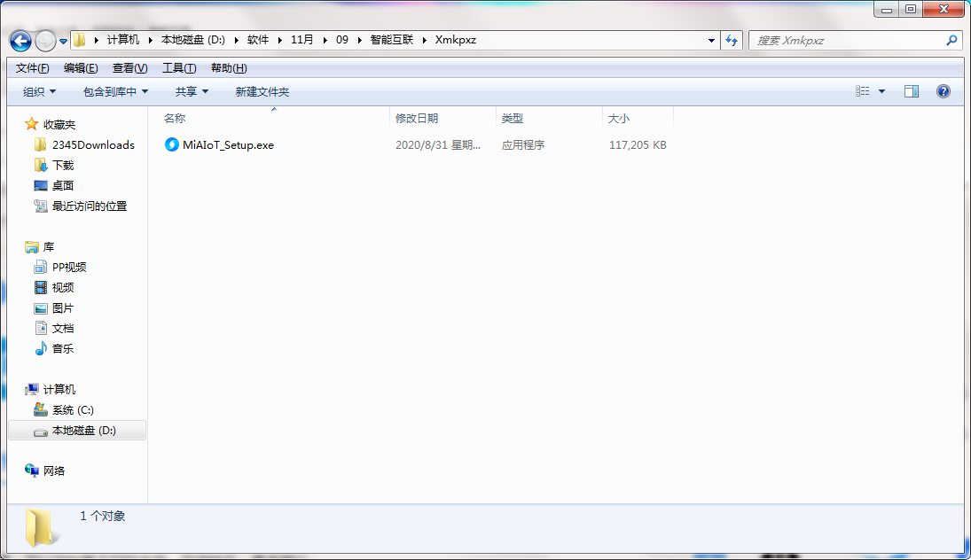Click the Help question mark icon
971x560 pixels.
tap(943, 90)
